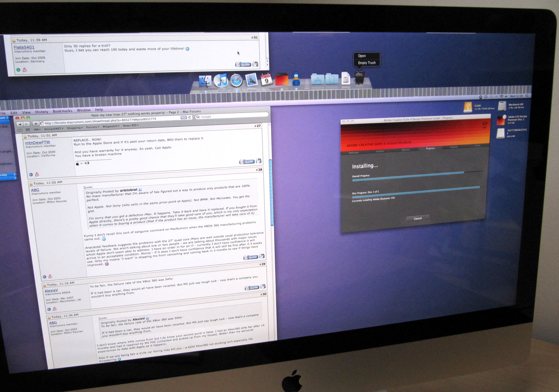Click the blue Adium duck icon
The image size is (559, 392).
(x=296, y=79)
